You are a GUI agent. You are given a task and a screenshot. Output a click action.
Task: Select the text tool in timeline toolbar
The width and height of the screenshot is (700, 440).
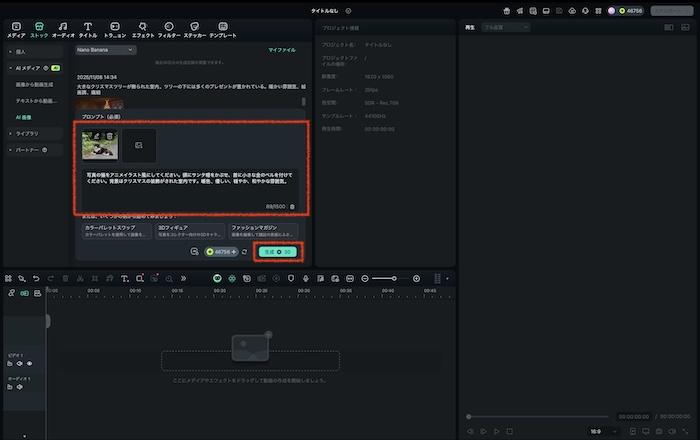point(124,278)
